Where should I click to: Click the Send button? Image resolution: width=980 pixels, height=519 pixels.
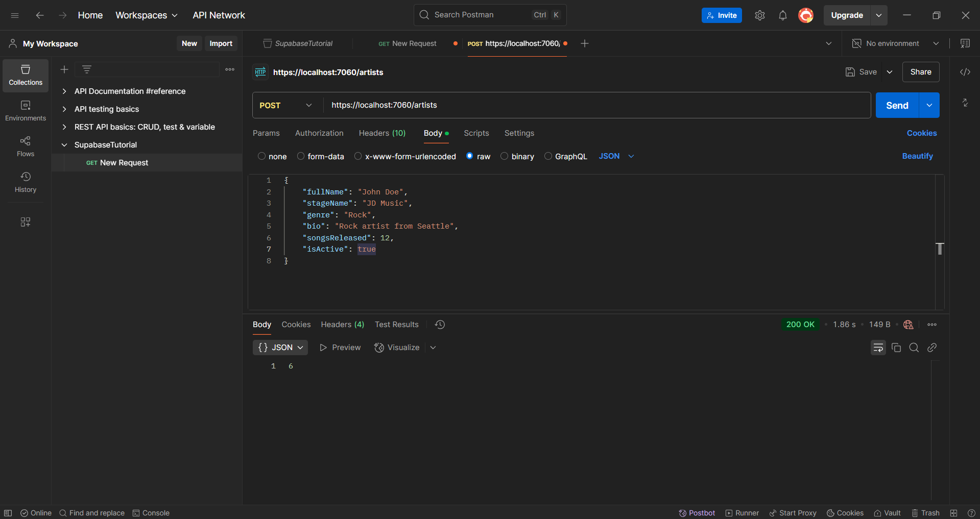click(897, 105)
